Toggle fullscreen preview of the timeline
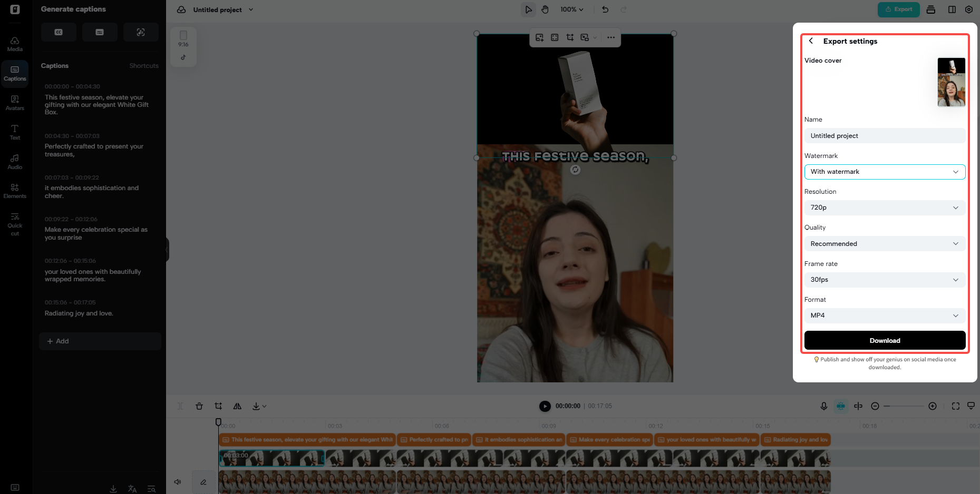 click(x=956, y=406)
